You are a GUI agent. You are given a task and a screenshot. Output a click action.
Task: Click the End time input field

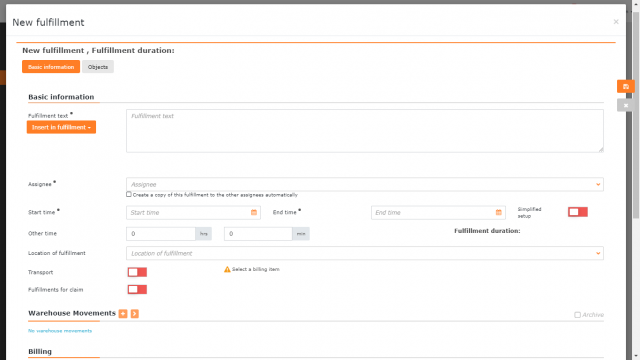click(x=438, y=213)
